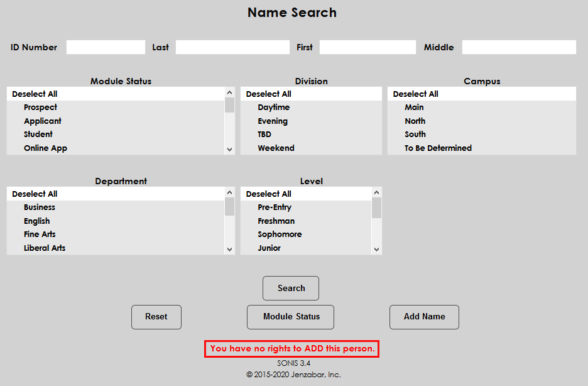
Task: Select Freshman in the Level list
Action: pyautogui.click(x=276, y=221)
